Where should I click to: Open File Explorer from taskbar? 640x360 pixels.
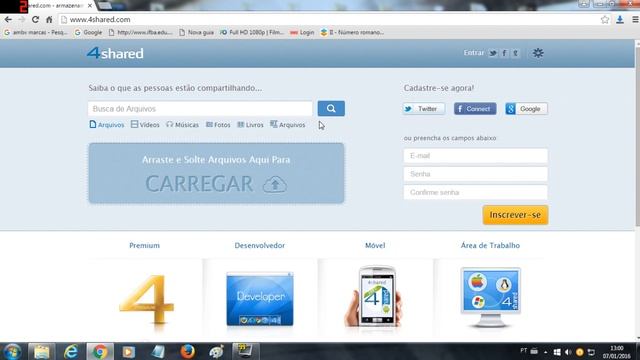[x=42, y=351]
